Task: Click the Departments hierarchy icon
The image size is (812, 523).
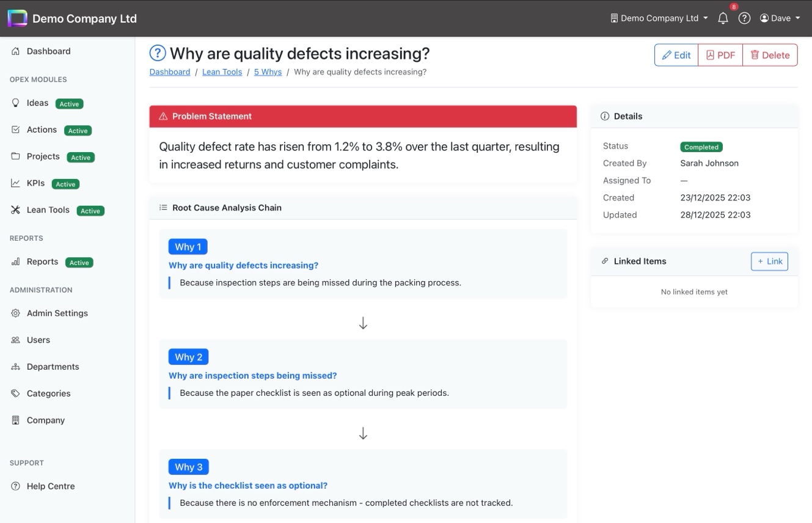Action: click(x=16, y=367)
